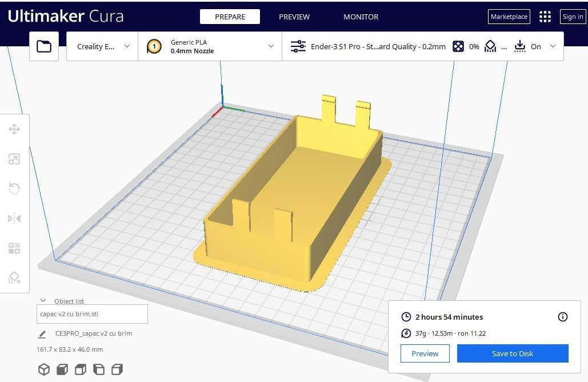This screenshot has height=382, width=588.
Task: Select the Move tool
Action: coord(14,129)
